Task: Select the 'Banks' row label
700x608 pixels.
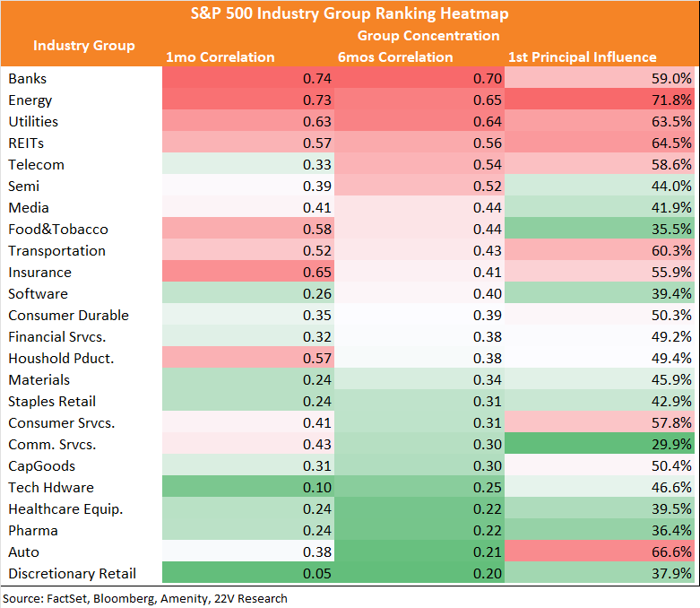Action: (x=27, y=79)
